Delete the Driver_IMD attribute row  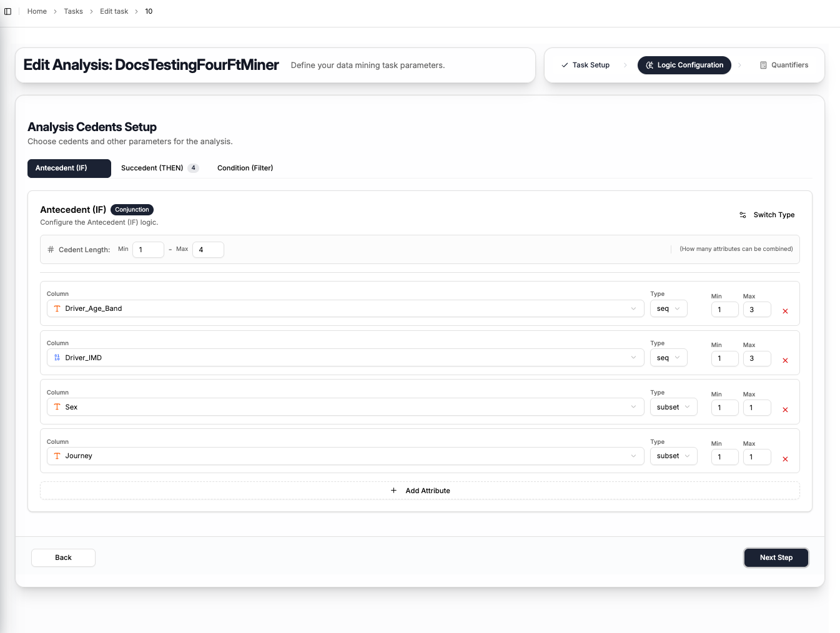[785, 360]
